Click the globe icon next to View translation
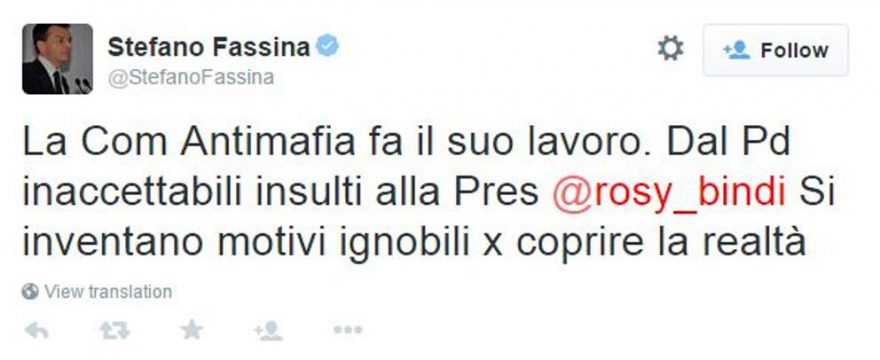 pos(30,291)
